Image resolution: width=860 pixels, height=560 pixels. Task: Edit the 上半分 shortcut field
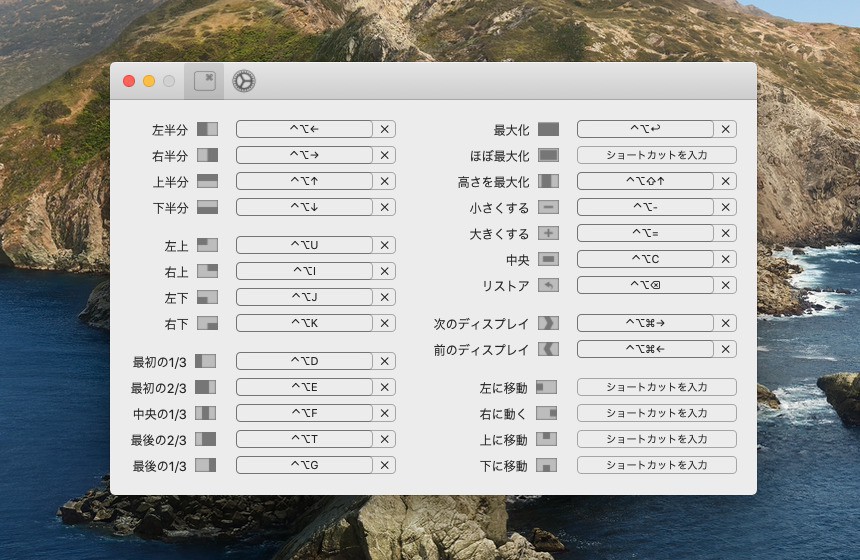304,181
